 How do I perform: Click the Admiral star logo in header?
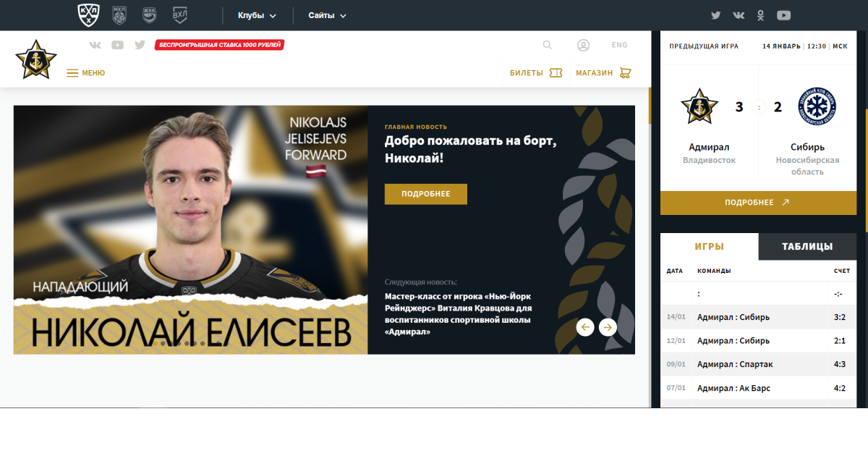(35, 59)
